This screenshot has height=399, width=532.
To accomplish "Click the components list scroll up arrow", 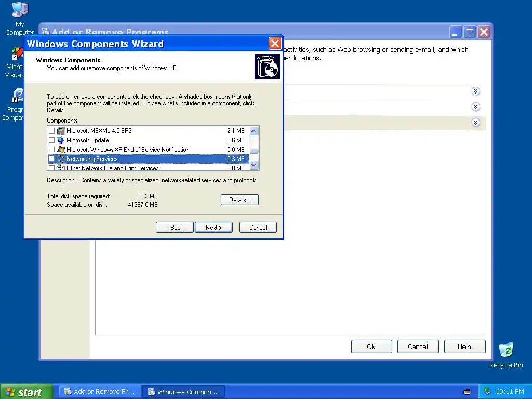I will [x=254, y=131].
